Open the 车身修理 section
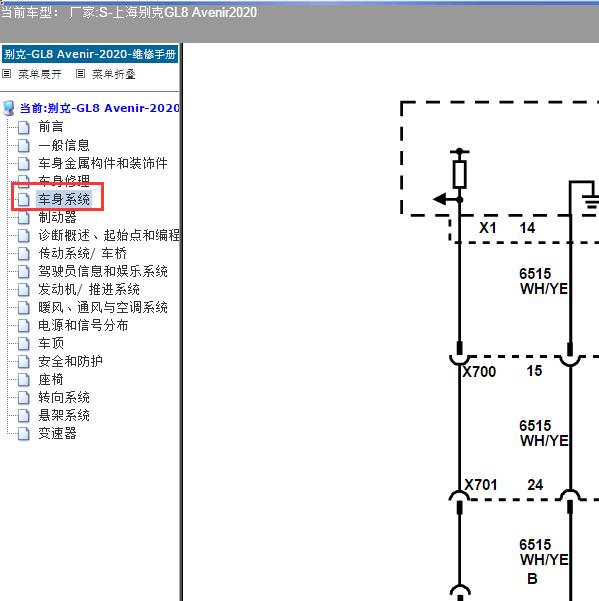Screen dimensions: 599x601 coord(64,179)
